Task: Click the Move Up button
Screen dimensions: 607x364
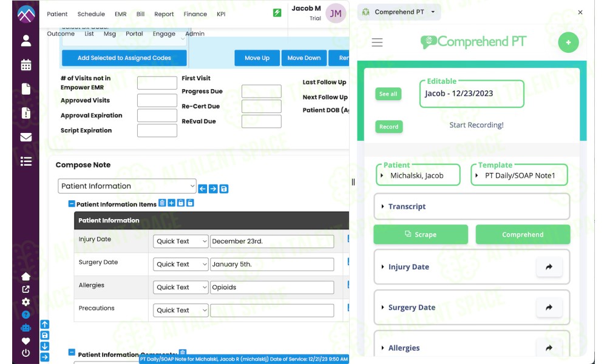Action: click(257, 58)
